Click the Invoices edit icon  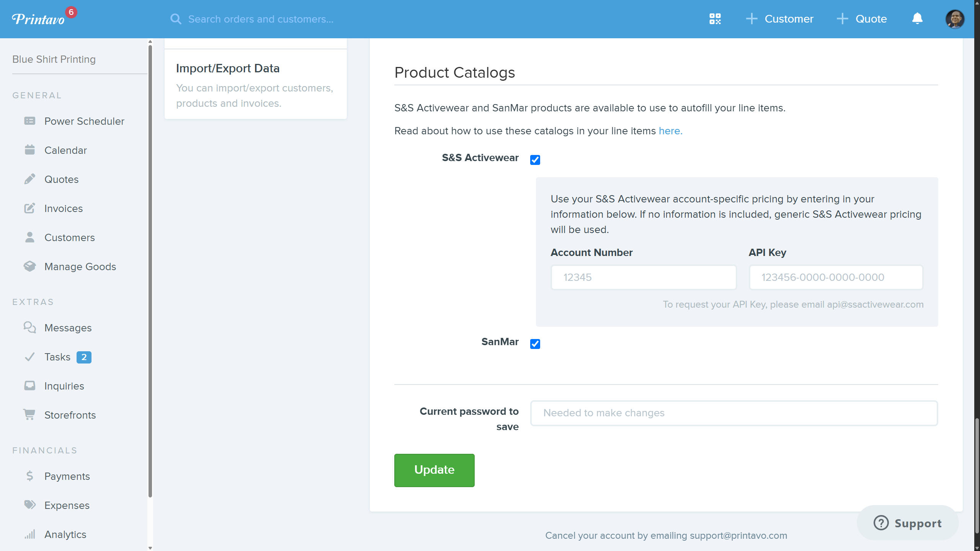click(x=29, y=208)
